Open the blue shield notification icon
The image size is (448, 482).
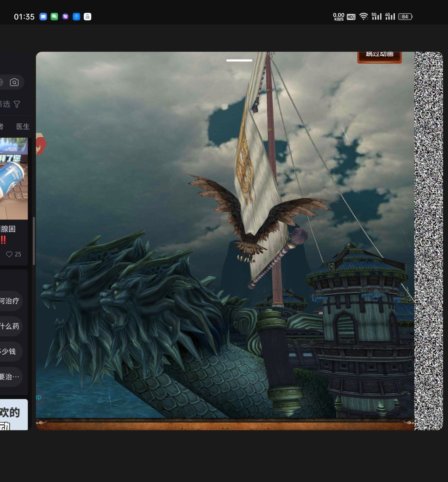click(76, 17)
